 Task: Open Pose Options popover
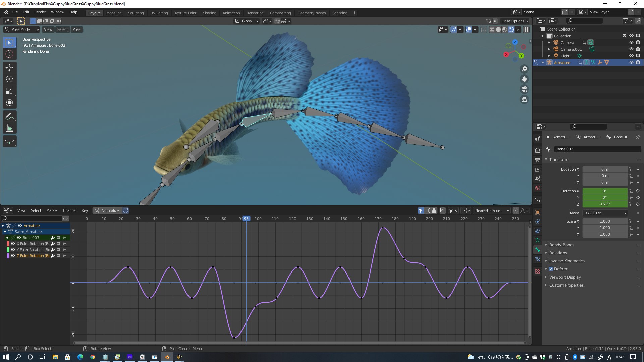coord(515,21)
